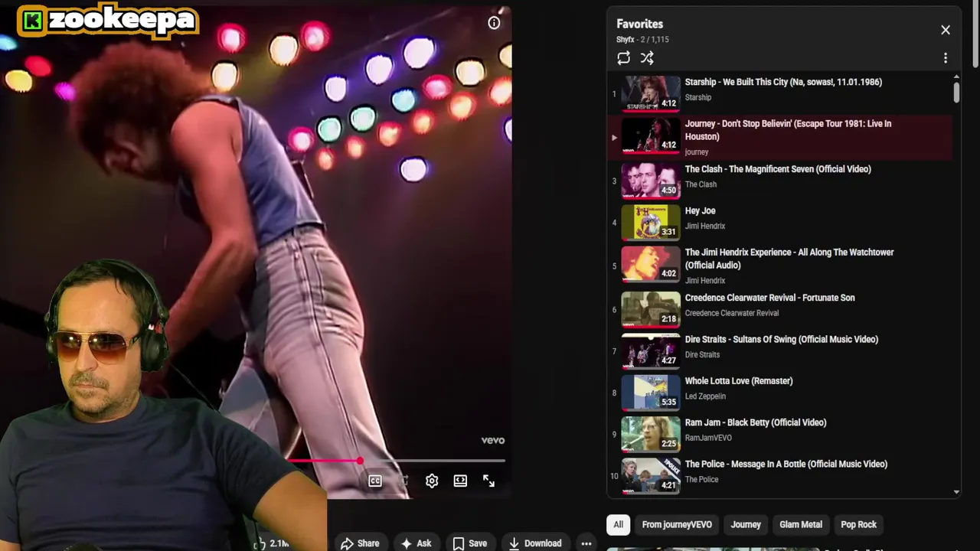
Task: Click 'Journey - Don't Stop Believin'' title
Action: pos(788,130)
